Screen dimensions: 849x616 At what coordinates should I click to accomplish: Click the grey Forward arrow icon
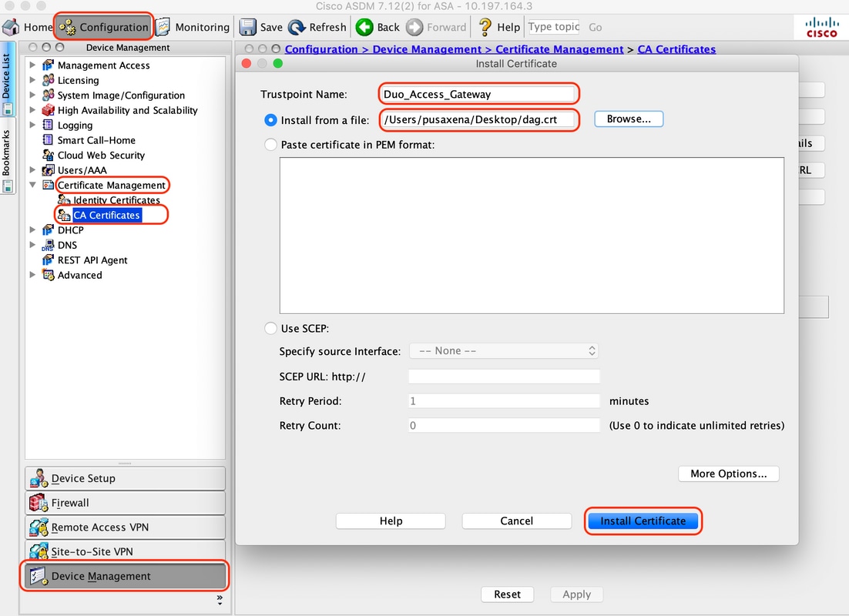pyautogui.click(x=414, y=27)
